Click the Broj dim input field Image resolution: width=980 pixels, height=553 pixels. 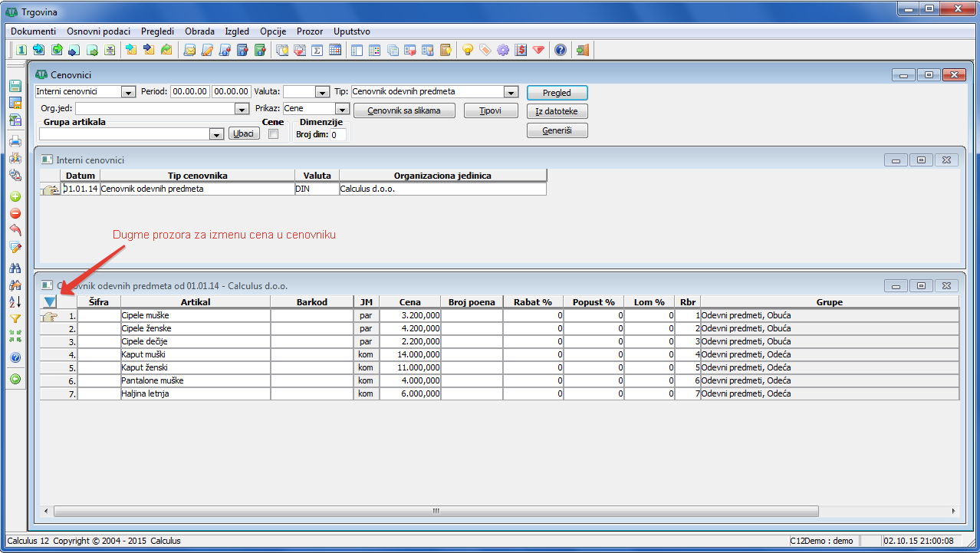pos(337,135)
